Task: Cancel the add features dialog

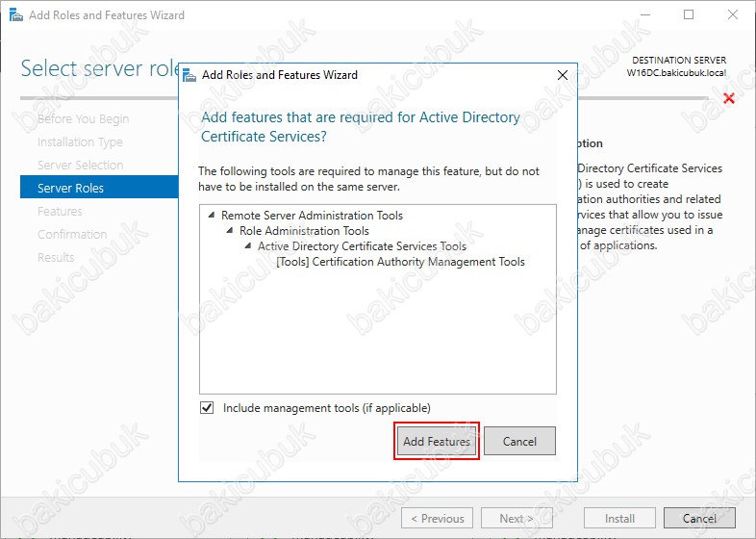Action: tap(519, 441)
